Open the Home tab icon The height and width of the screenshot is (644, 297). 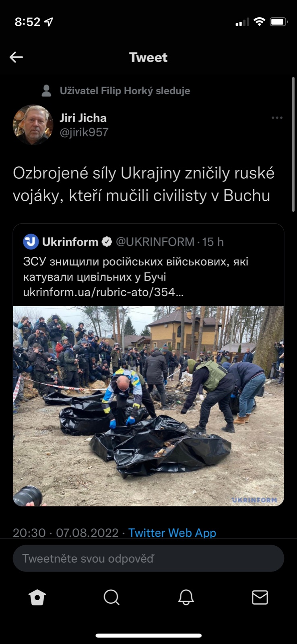(x=37, y=597)
